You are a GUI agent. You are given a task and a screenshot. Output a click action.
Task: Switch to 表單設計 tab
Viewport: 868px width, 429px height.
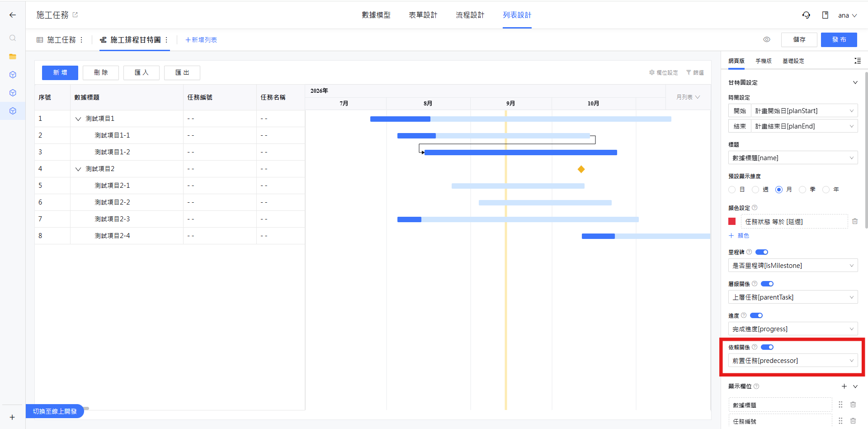(x=423, y=15)
